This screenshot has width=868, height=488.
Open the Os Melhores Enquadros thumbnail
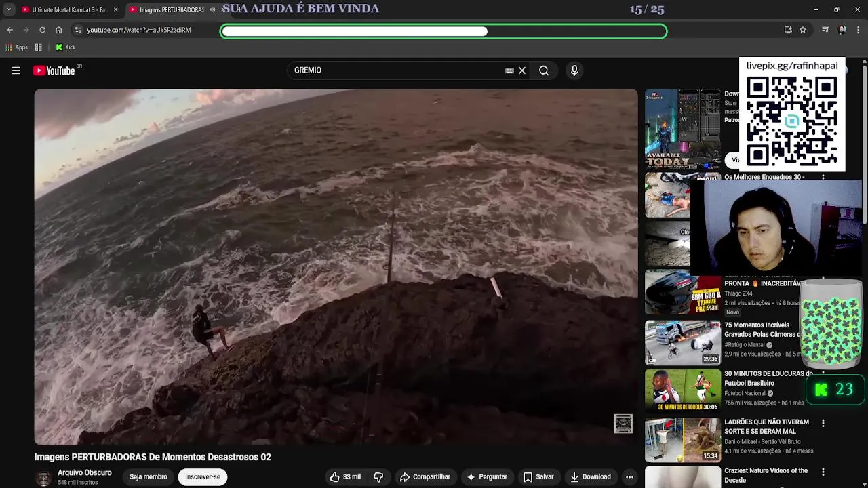click(667, 195)
